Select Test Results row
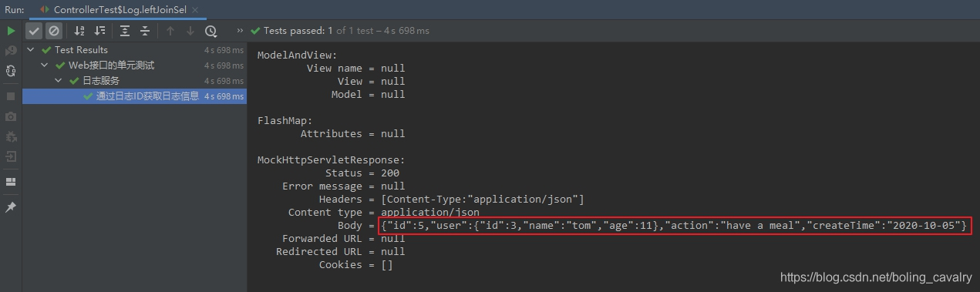This screenshot has height=292, width=980. [134, 50]
